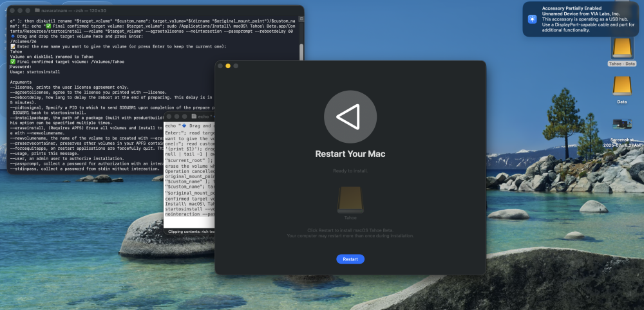The height and width of the screenshot is (310, 644).
Task: Click Restart to install macOS Tahoe Beta
Action: click(350, 259)
